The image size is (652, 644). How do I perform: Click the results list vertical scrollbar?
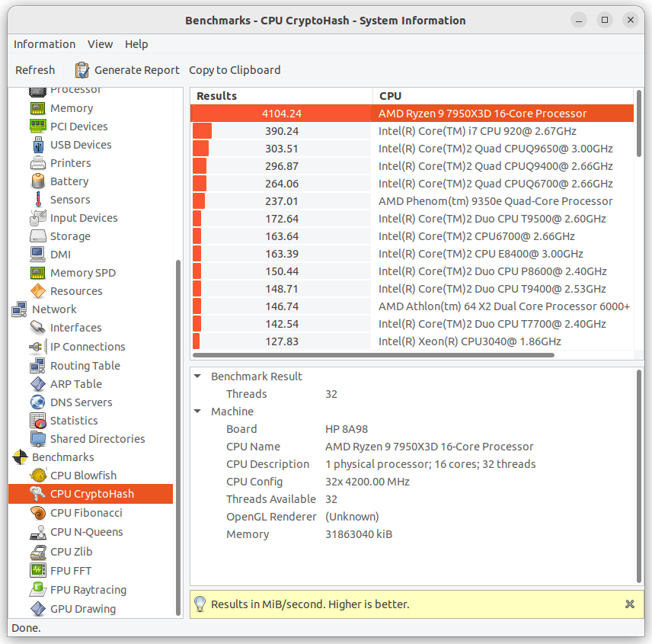tap(639, 123)
